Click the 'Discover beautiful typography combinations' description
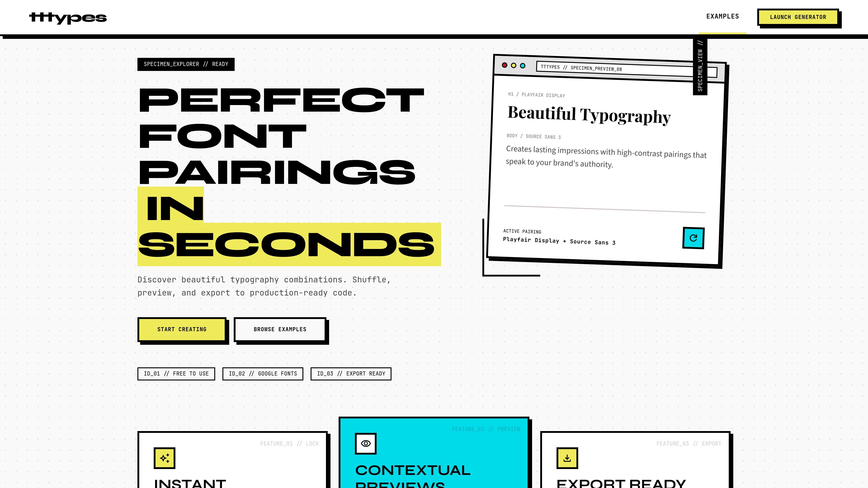This screenshot has width=868, height=488. [264, 286]
